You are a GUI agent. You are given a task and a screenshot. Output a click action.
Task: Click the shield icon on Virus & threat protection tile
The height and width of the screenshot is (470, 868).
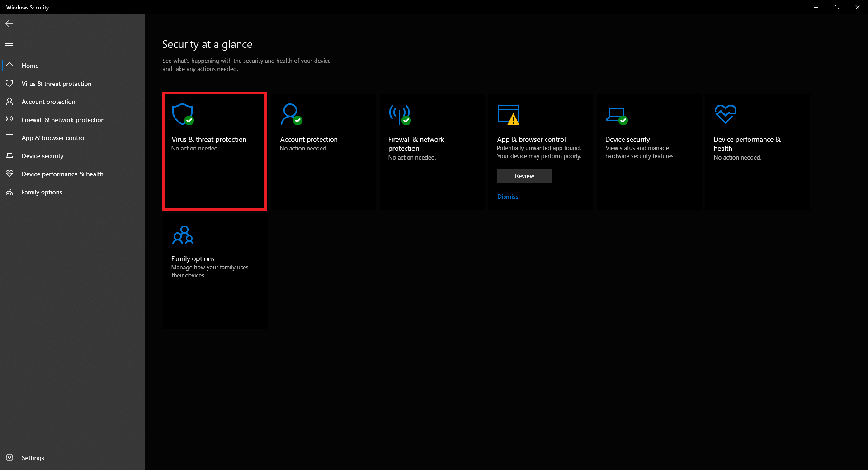(183, 114)
